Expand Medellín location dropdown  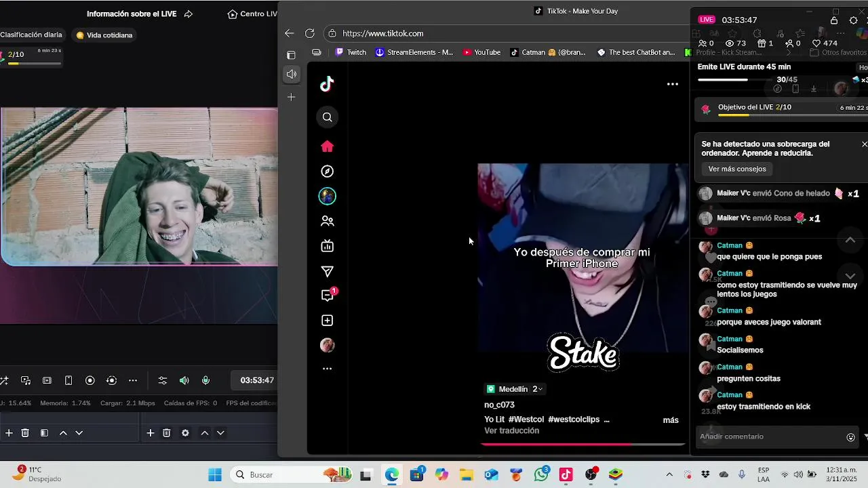coord(515,389)
